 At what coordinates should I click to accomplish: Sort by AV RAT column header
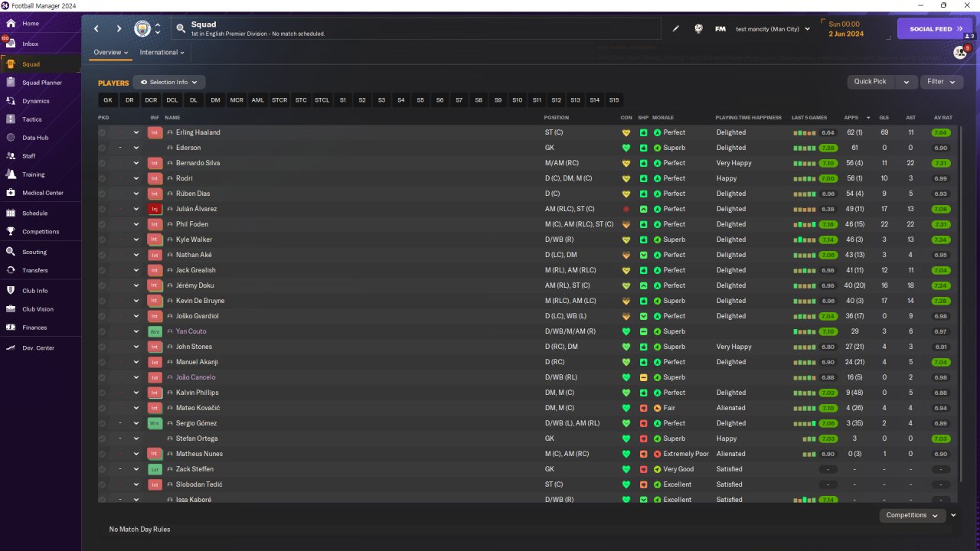point(943,118)
